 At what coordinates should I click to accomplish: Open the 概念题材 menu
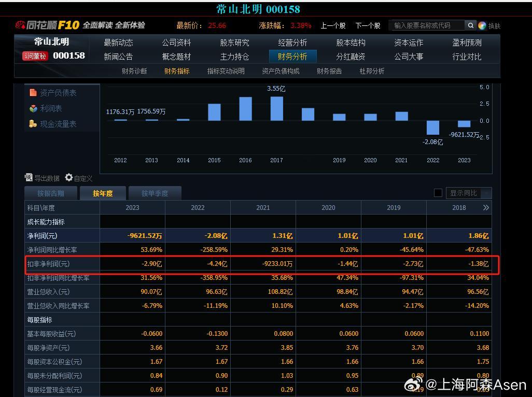[x=176, y=56]
